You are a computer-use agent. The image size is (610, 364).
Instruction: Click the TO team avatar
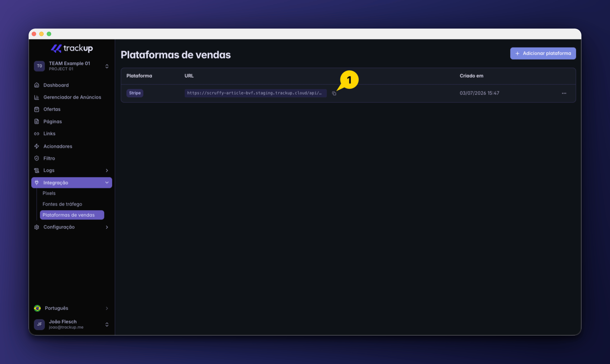(39, 66)
